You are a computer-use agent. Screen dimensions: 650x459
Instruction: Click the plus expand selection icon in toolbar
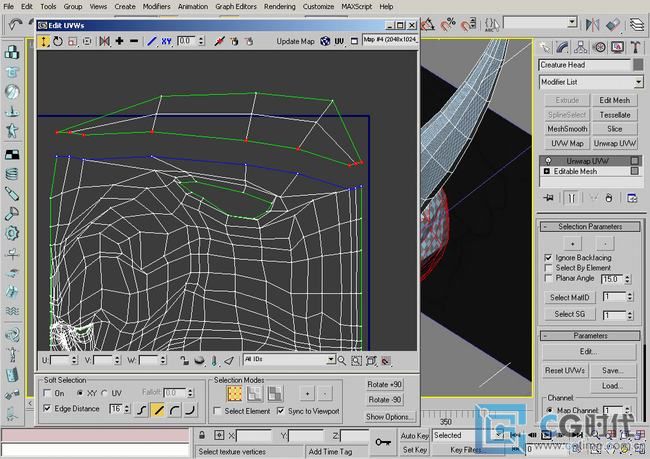click(x=119, y=41)
